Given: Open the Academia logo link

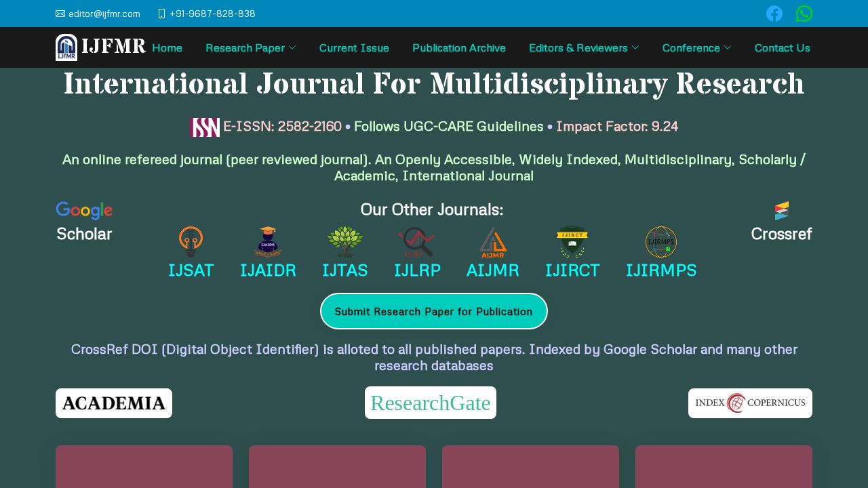Looking at the screenshot, I should pyautogui.click(x=114, y=403).
